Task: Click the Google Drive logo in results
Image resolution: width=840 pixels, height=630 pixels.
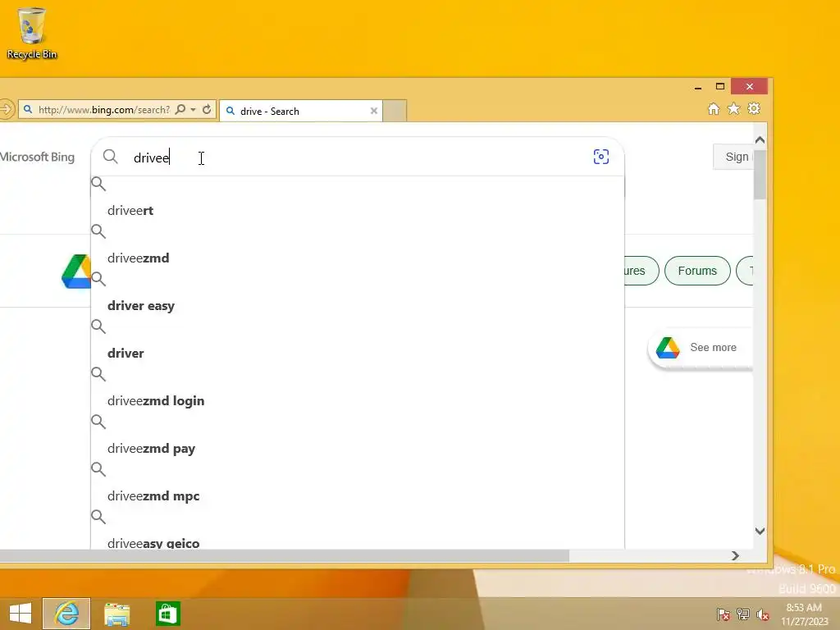Action: (76, 271)
